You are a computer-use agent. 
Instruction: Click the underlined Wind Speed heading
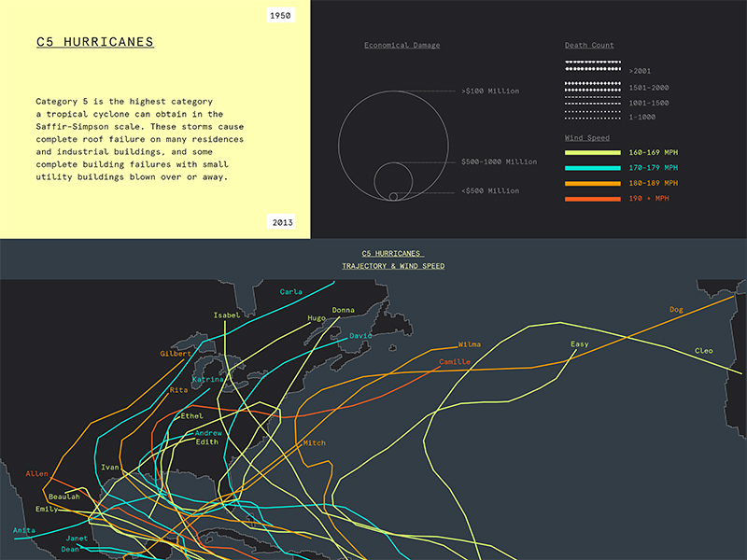[587, 137]
